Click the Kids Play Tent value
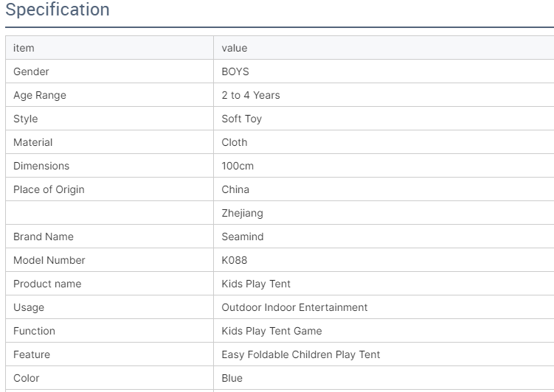 pos(256,284)
